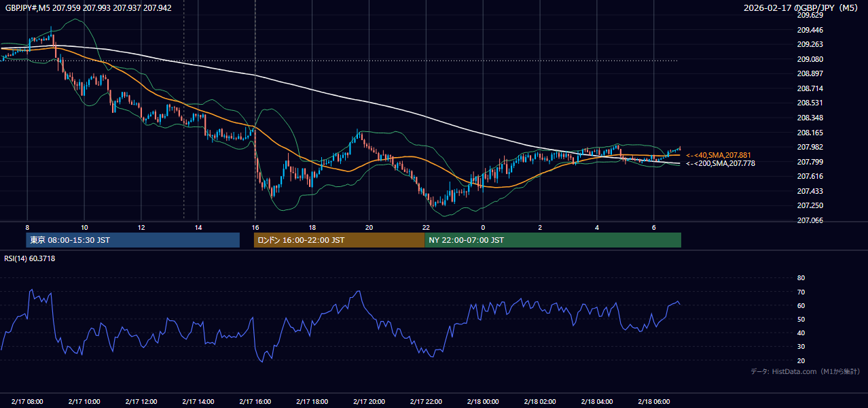Viewport: 868px width, 408px height.
Task: Click the 207.433 price axis label
Action: coord(810,191)
